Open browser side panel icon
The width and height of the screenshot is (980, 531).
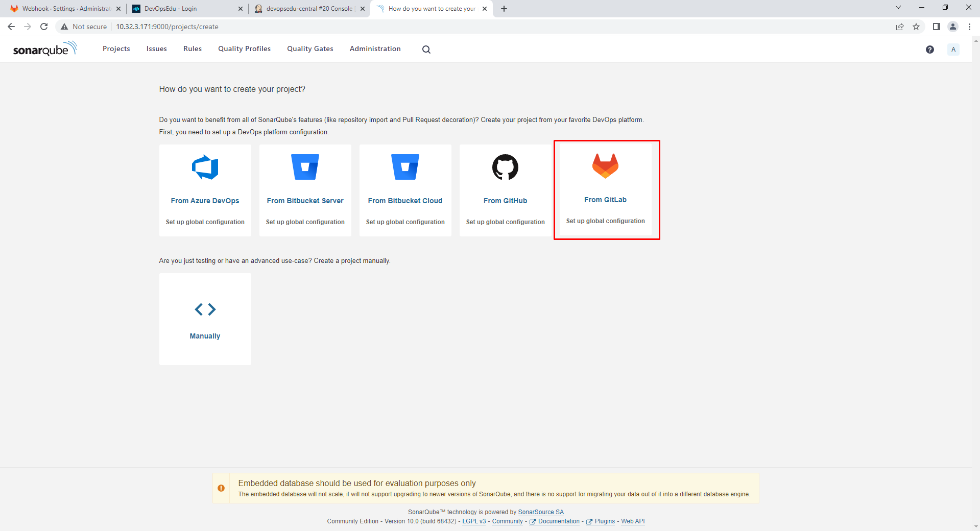coord(937,27)
